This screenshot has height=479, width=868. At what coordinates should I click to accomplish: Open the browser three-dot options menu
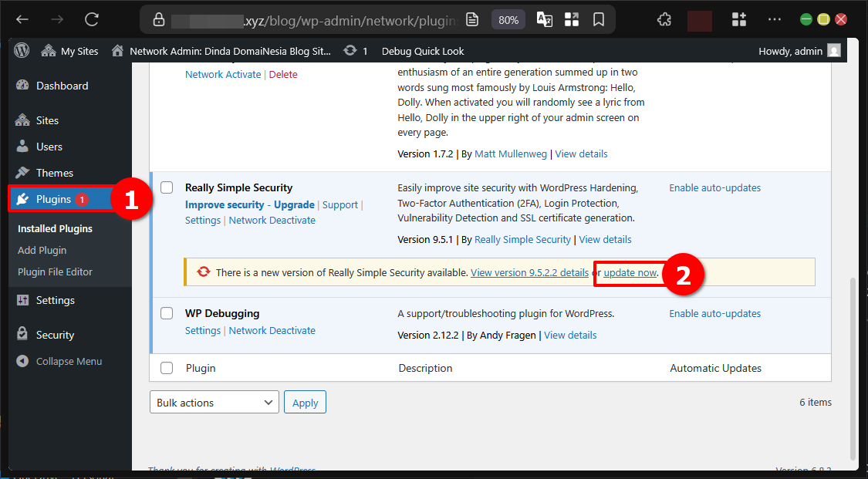(774, 19)
